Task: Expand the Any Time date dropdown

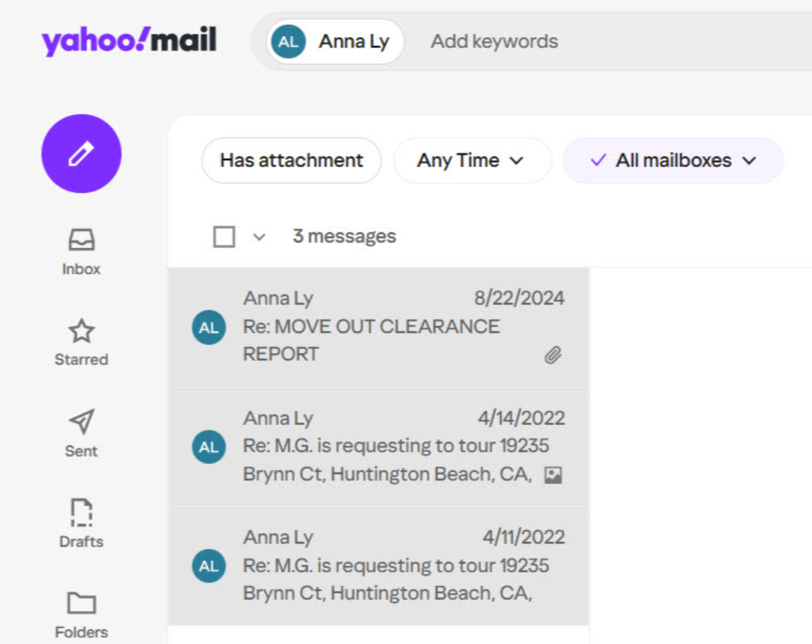Action: pyautogui.click(x=471, y=160)
